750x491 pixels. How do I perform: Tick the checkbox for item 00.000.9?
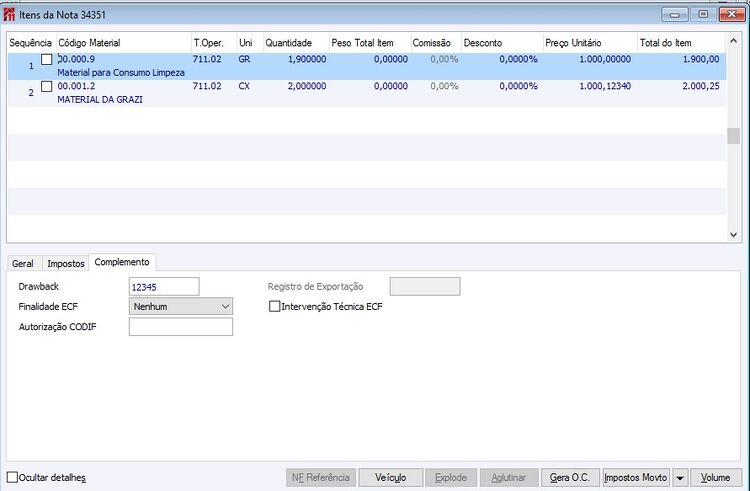pyautogui.click(x=46, y=59)
